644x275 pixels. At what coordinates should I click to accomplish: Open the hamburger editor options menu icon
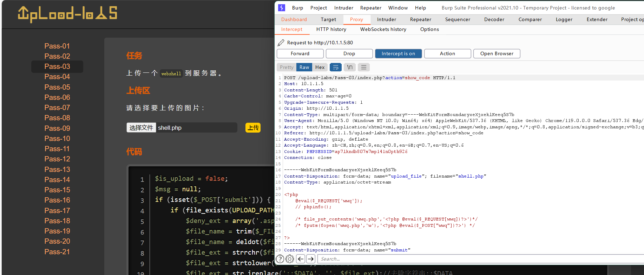(364, 67)
